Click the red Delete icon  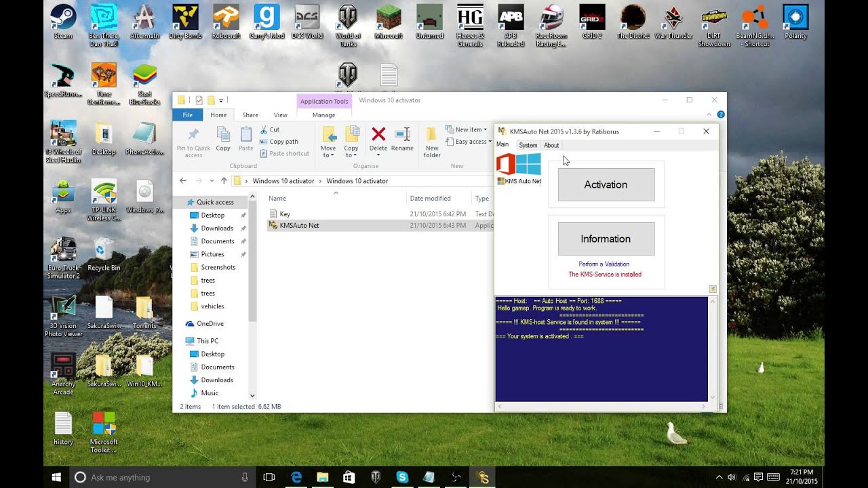(x=378, y=134)
